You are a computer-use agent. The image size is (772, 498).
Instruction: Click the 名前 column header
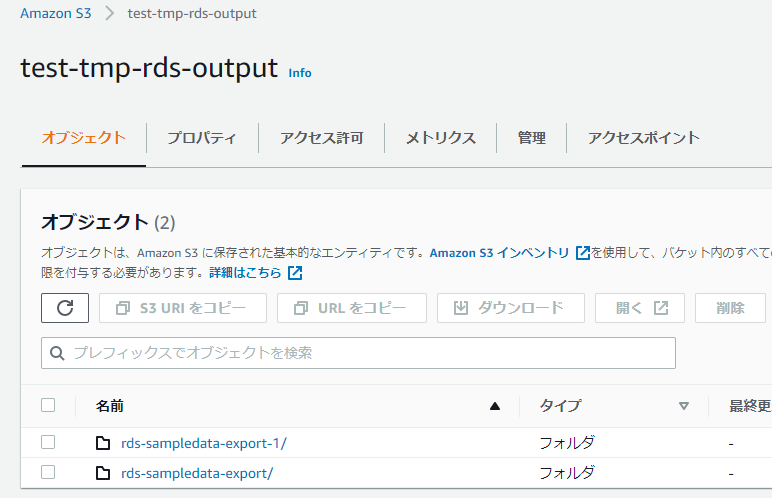pyautogui.click(x=109, y=406)
